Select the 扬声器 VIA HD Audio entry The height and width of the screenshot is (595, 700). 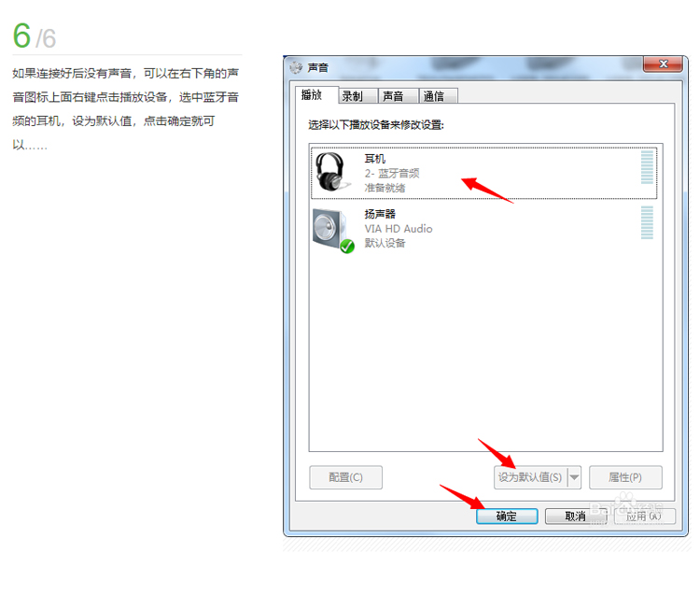(483, 229)
